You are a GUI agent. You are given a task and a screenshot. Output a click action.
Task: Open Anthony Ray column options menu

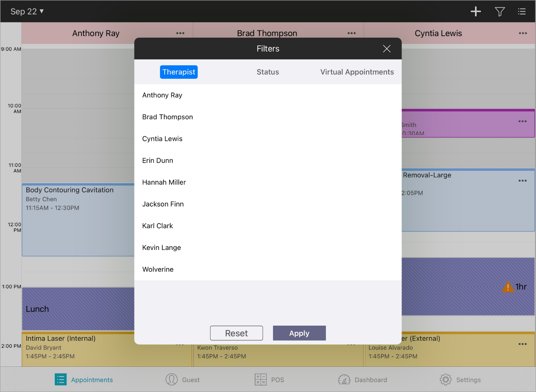pyautogui.click(x=180, y=33)
